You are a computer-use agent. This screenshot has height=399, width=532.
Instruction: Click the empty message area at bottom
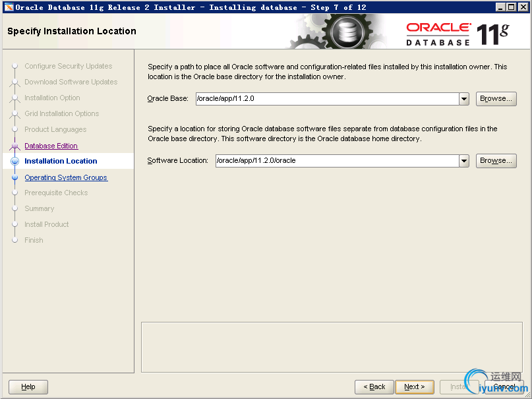point(332,348)
